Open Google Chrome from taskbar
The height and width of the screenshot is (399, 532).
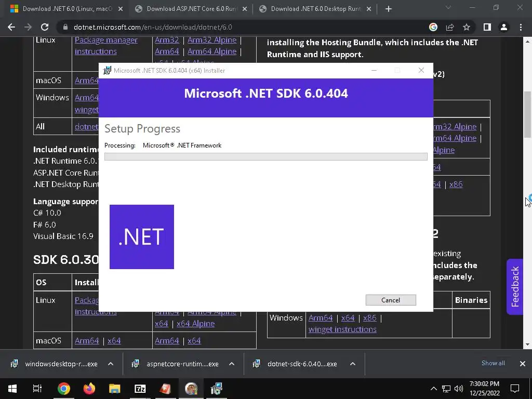[64, 389]
